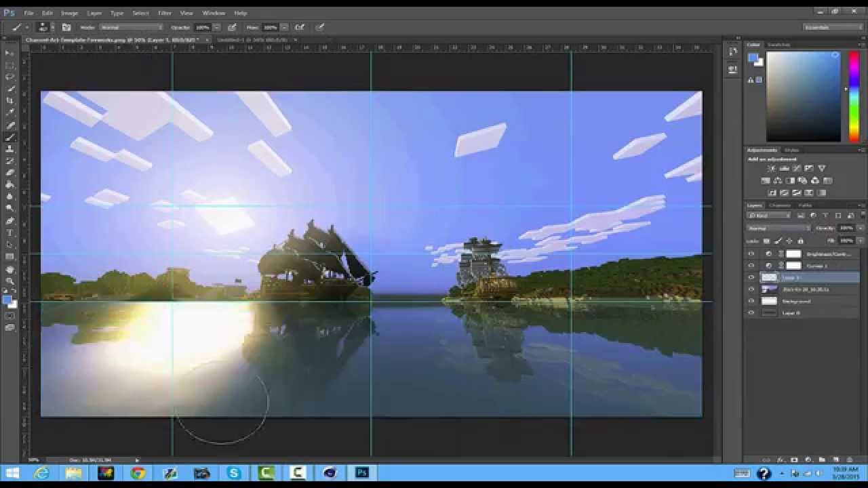Add a Vibrance adjustment from the Adjustments panel
Screen dimensions: 868x488
(x=822, y=168)
